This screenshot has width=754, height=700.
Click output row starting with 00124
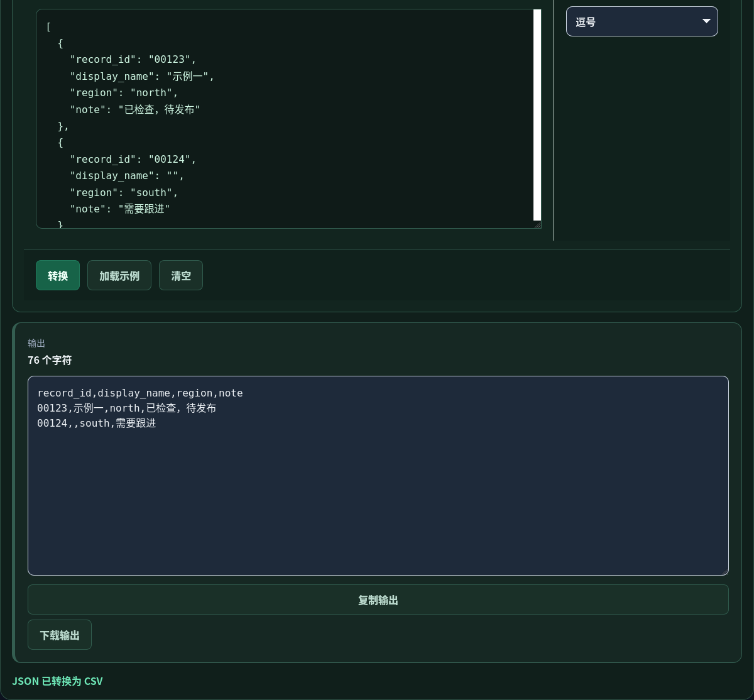click(x=97, y=423)
